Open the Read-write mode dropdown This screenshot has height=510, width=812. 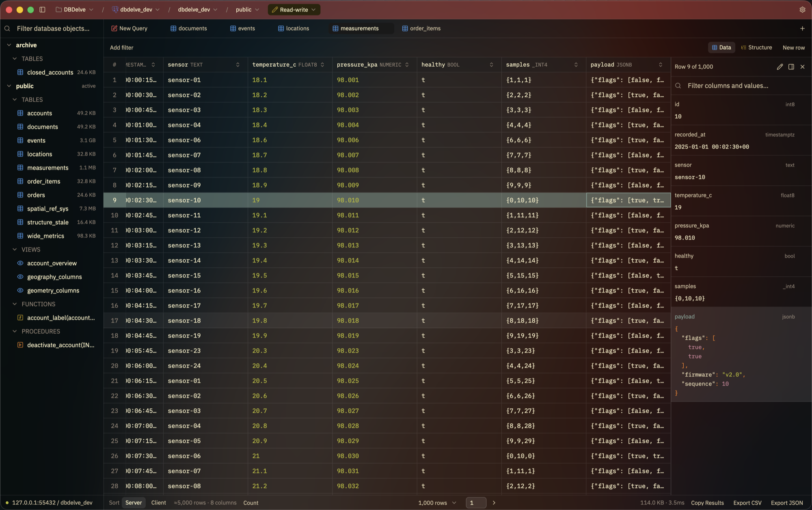point(294,10)
